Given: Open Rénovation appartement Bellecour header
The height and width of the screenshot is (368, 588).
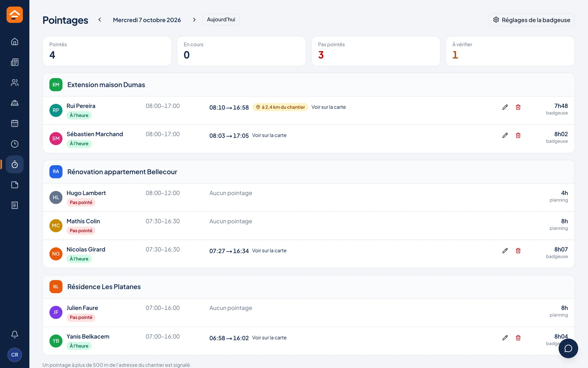Looking at the screenshot, I should click(308, 172).
